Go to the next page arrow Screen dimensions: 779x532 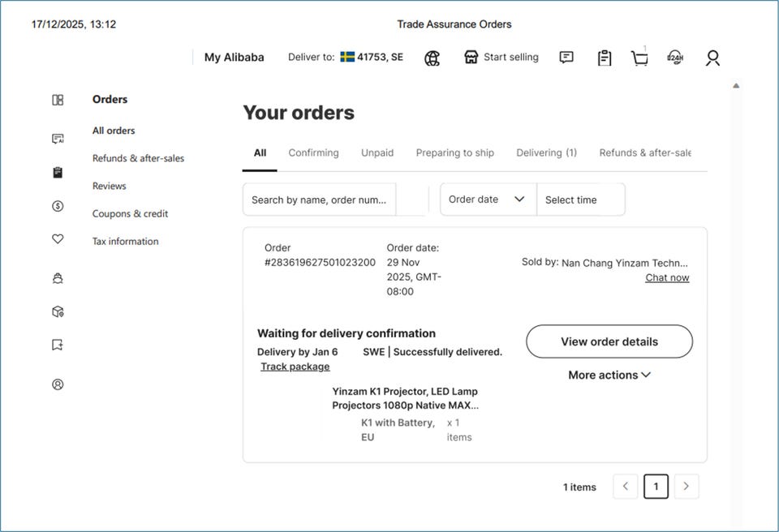[686, 487]
